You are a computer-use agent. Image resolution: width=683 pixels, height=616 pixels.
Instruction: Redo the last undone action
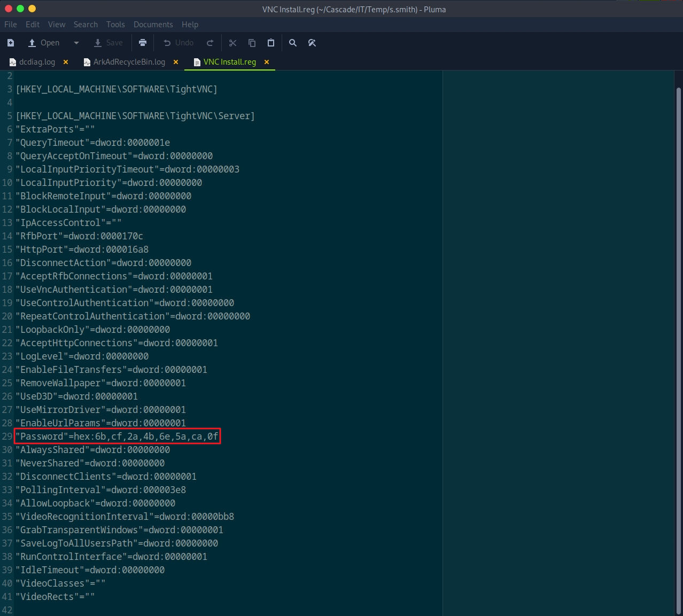tap(210, 43)
